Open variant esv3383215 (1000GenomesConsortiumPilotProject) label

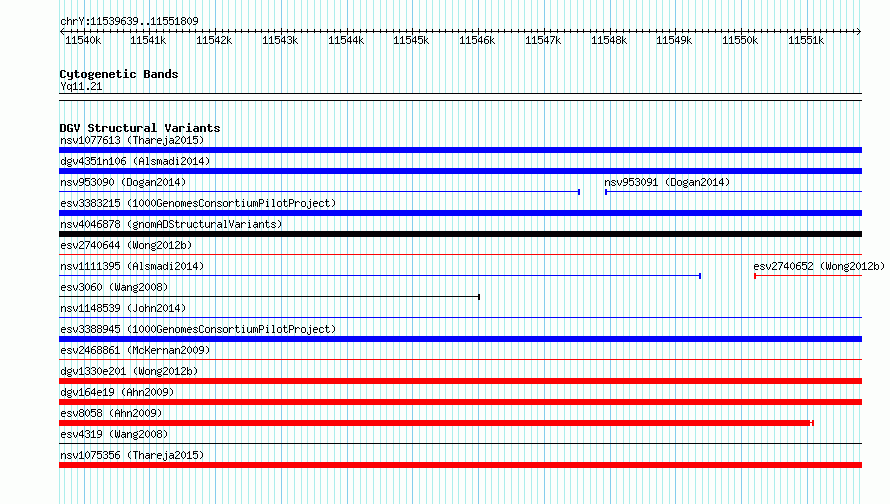[198, 203]
